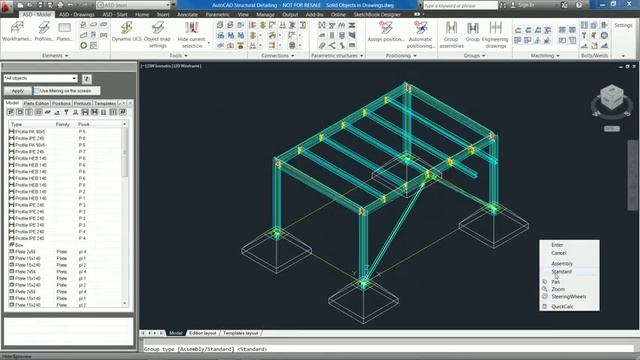
Task: Switch to the Parts Edition panel tab
Action: (x=36, y=103)
